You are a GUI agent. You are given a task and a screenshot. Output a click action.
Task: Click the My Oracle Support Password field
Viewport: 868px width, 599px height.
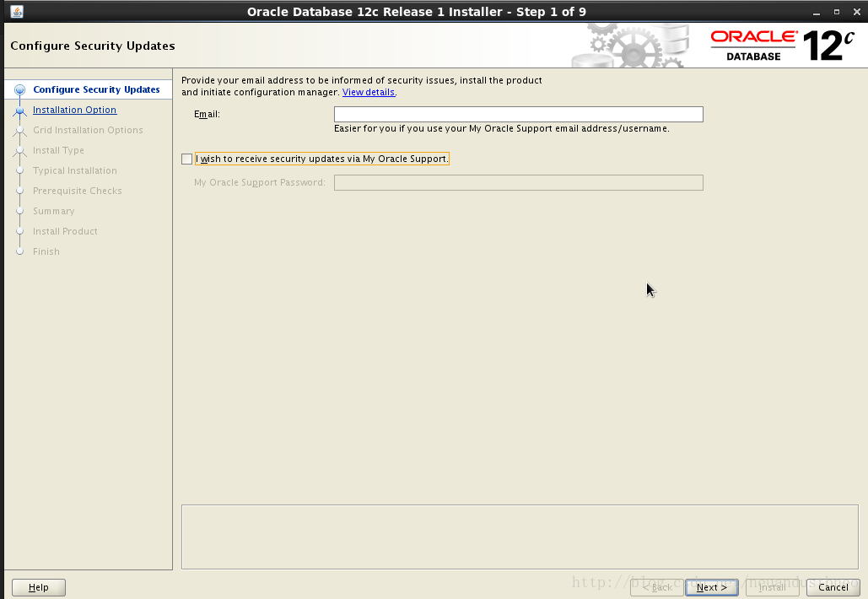518,183
